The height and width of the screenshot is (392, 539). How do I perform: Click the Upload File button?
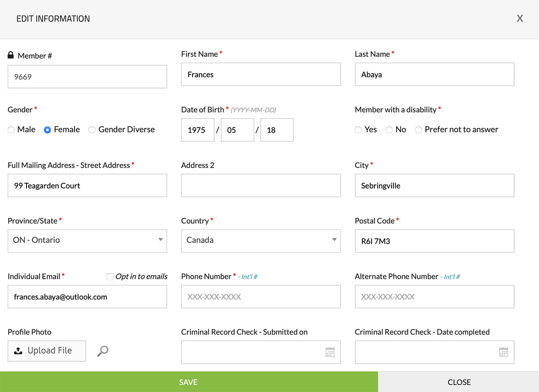click(47, 351)
